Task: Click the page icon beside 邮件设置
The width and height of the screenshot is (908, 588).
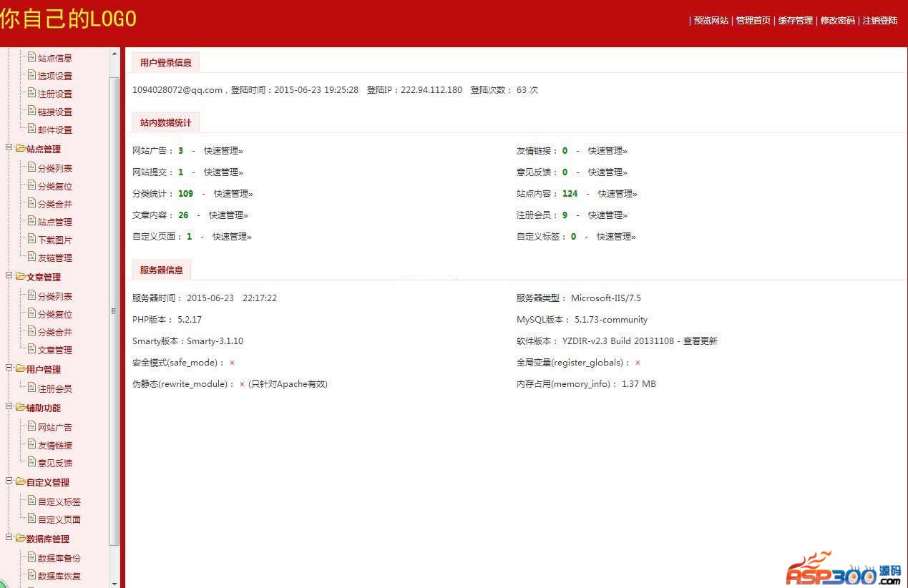Action: (31, 129)
